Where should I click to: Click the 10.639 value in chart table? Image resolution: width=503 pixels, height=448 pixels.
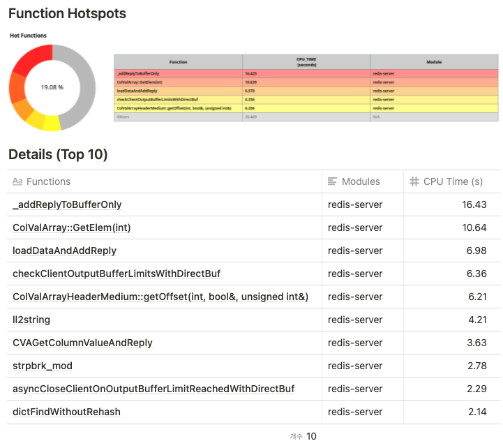click(x=251, y=82)
